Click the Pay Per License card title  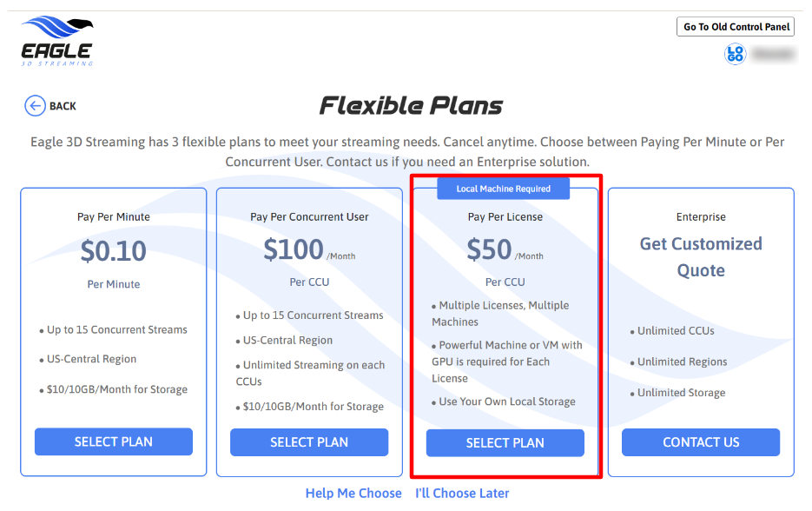click(505, 216)
